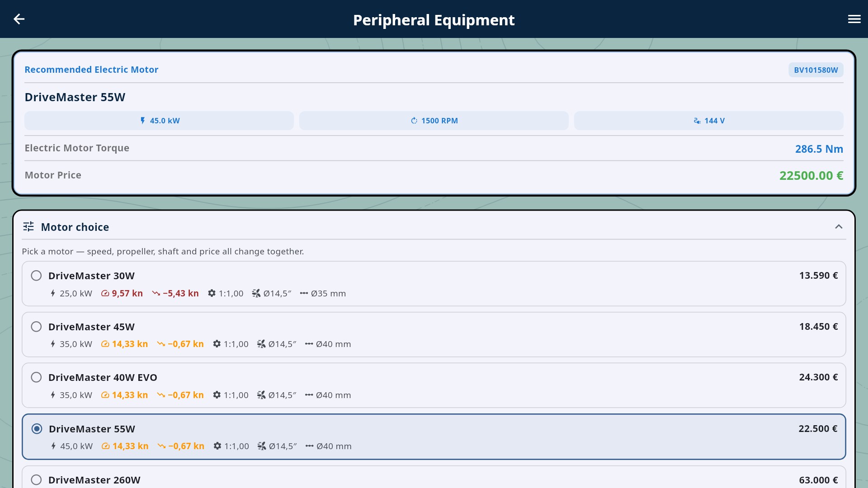The height and width of the screenshot is (488, 868).
Task: Click the 1500 RPM chip
Action: pyautogui.click(x=434, y=121)
